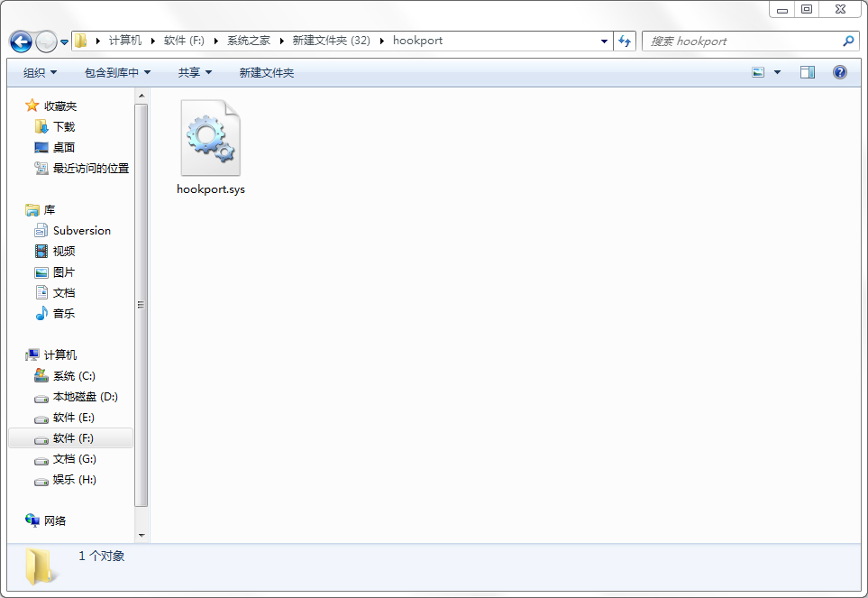Open the change view options dropdown arrow
This screenshot has height=598, width=868.
click(777, 72)
